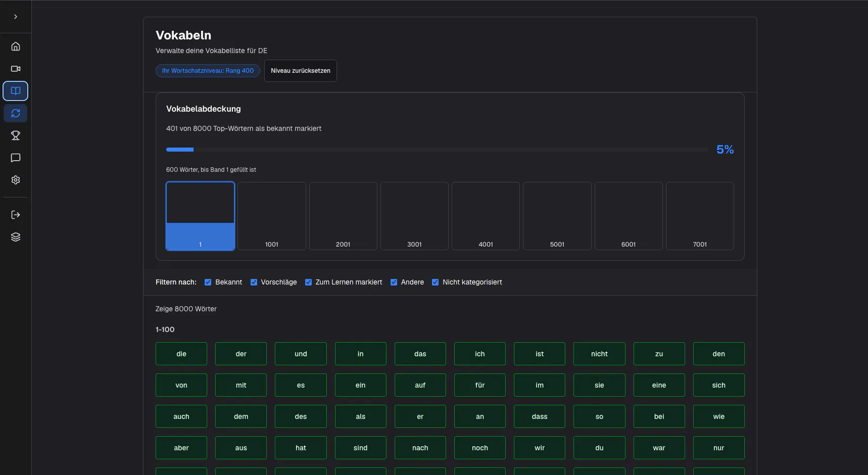Open the stacked layers icon
The image size is (868, 475).
(16, 237)
